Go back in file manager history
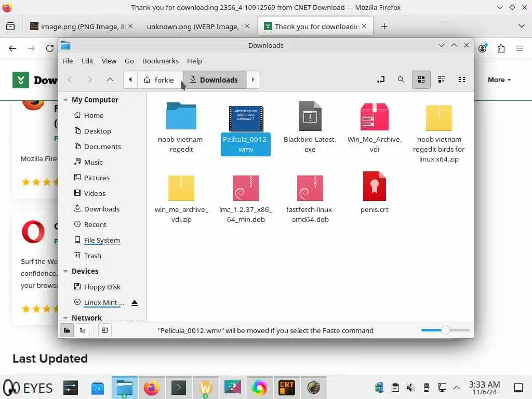This screenshot has width=532, height=399. (x=70, y=79)
